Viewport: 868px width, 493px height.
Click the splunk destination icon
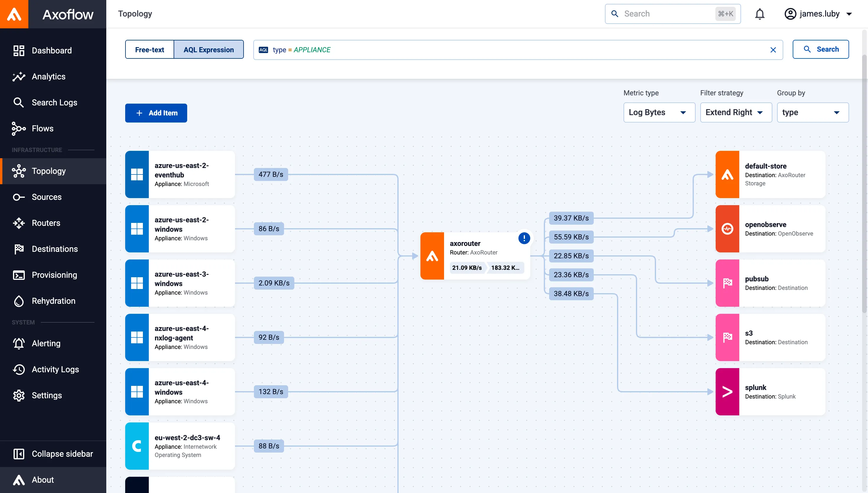[727, 392]
